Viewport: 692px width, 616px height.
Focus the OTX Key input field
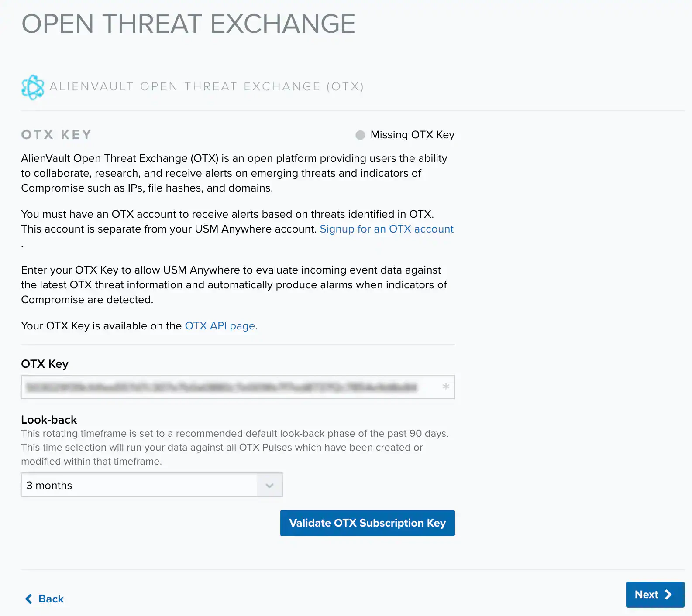[238, 387]
